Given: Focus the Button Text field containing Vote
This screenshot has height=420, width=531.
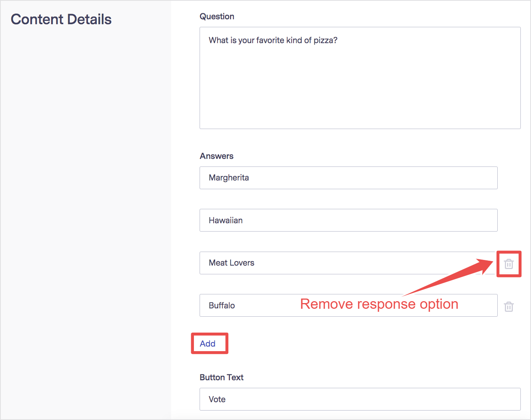Looking at the screenshot, I should (360, 399).
